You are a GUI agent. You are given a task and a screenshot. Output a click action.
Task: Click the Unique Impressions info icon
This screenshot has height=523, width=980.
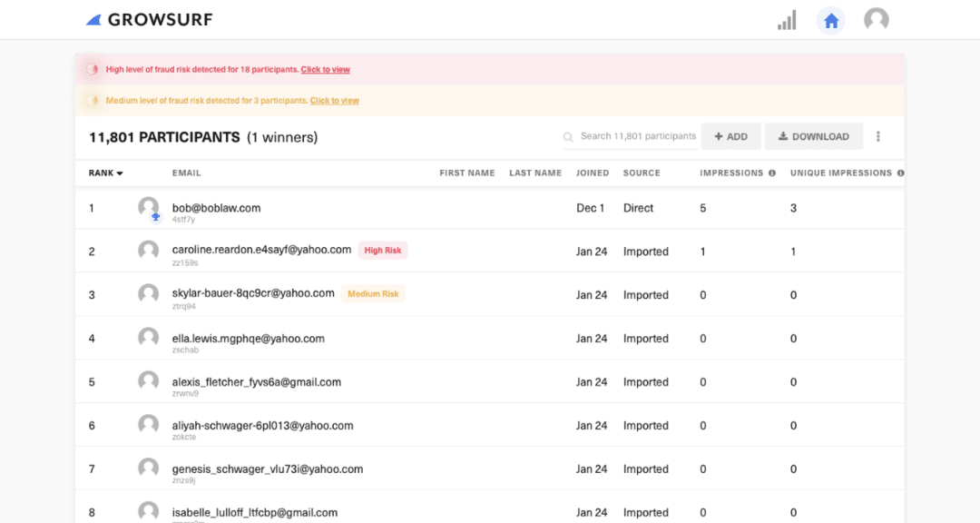[x=902, y=173]
